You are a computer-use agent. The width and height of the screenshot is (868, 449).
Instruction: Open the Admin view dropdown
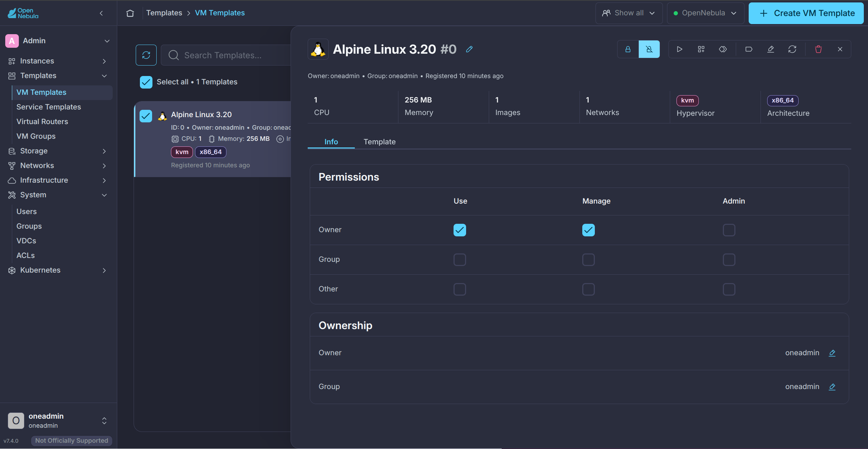click(x=58, y=41)
